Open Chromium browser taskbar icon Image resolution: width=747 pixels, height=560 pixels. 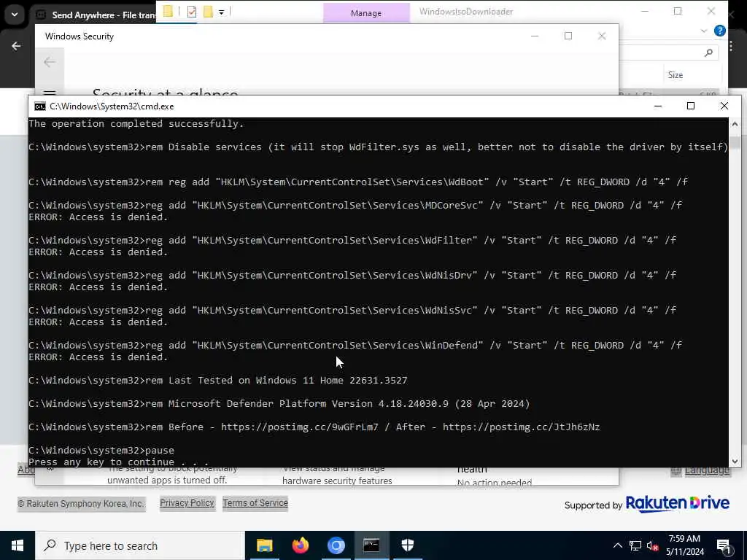coord(336,545)
